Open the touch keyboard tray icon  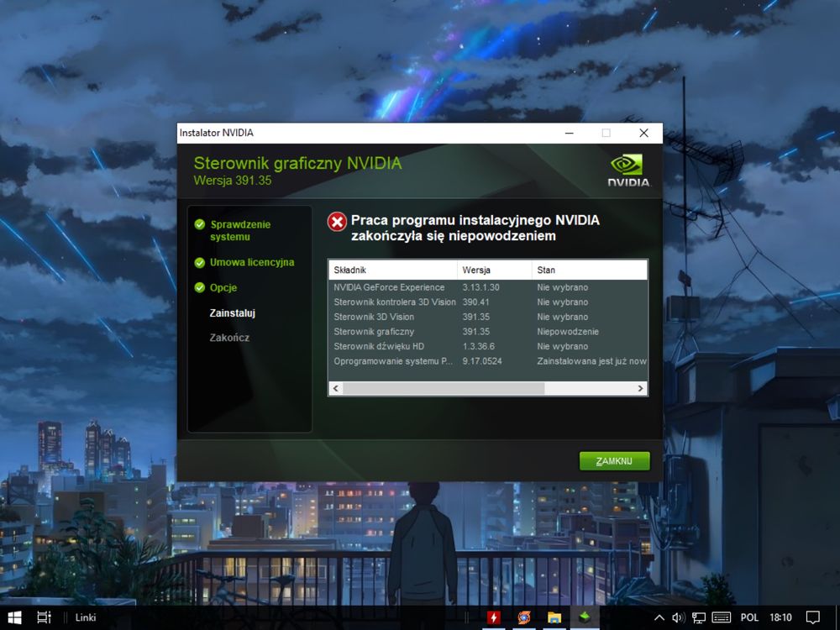pyautogui.click(x=721, y=617)
